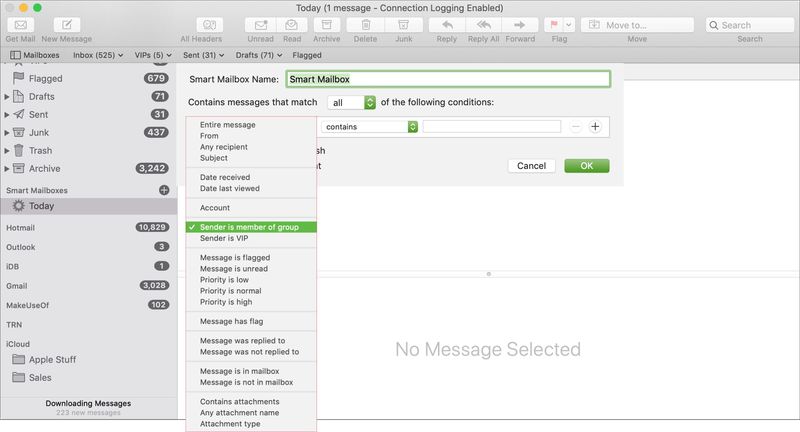The width and height of the screenshot is (800, 432).
Task: Open the contains condition dropdown
Action: click(369, 126)
